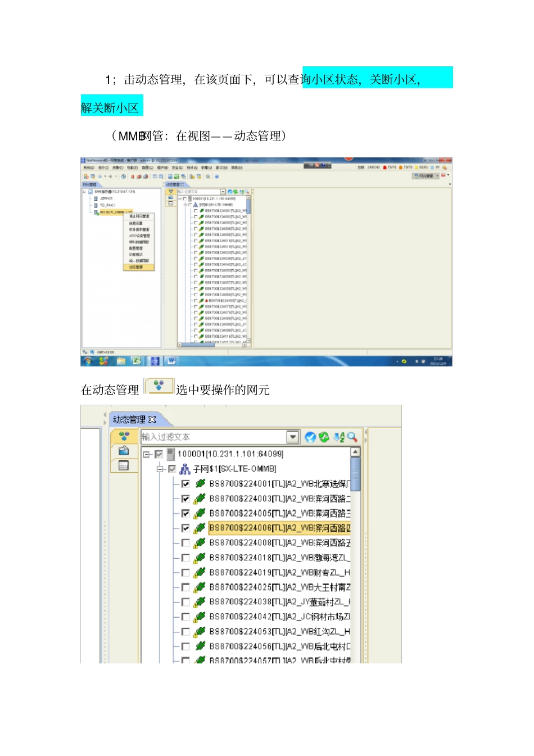534x756 pixels.
Task: Open the table-shaped third side tab icon
Action: coord(124,465)
